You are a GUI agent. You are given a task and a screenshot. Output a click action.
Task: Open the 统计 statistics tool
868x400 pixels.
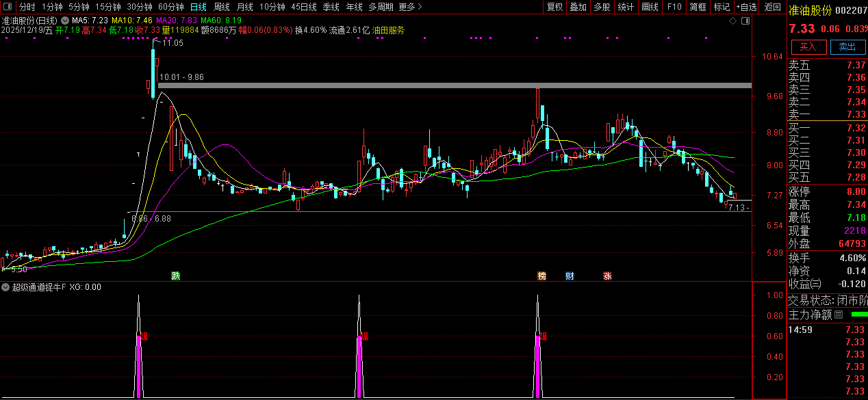pos(626,7)
